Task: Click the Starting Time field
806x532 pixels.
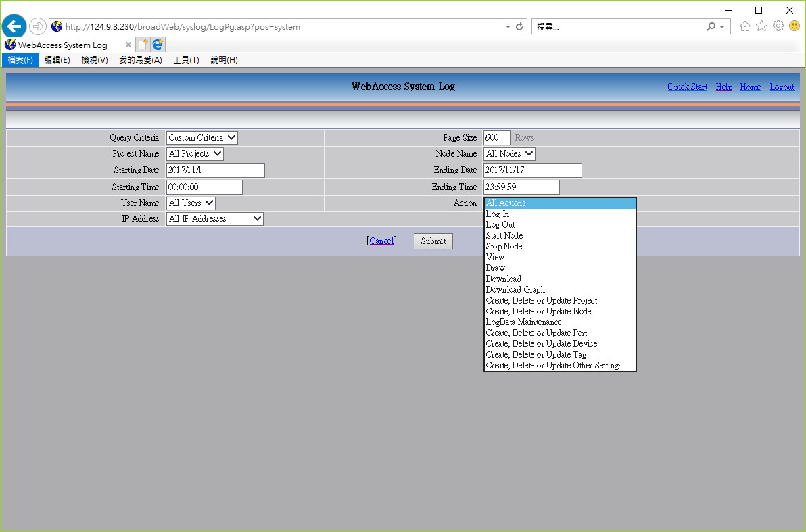Action: pyautogui.click(x=204, y=187)
